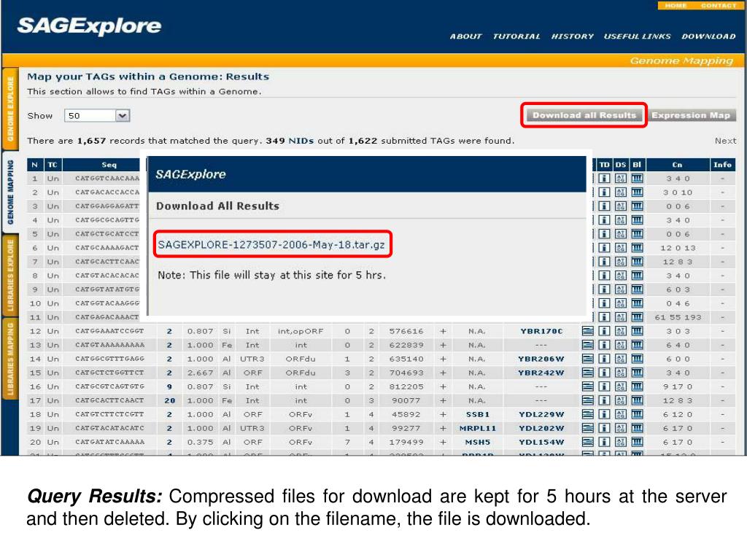The width and height of the screenshot is (747, 560).
Task: Open ORF link YBR170C
Action: [541, 331]
